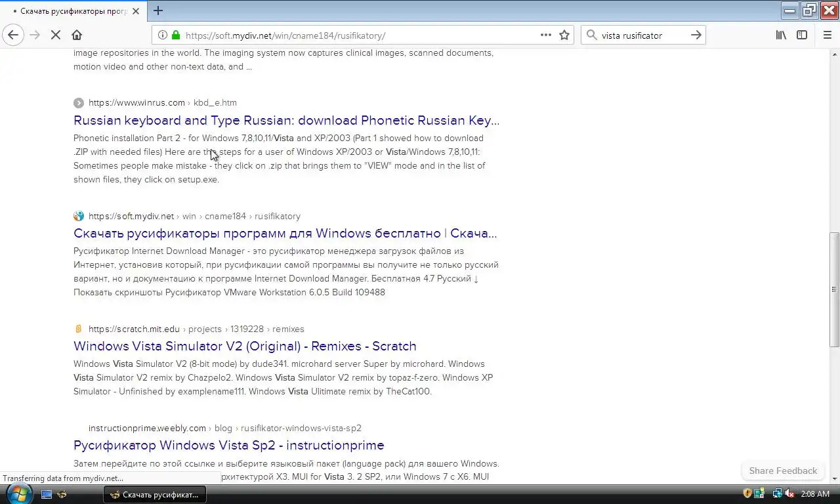840x504 pixels.
Task: Click the Windows Vista Simulator V2 8-bit snippet
Action: [283, 377]
